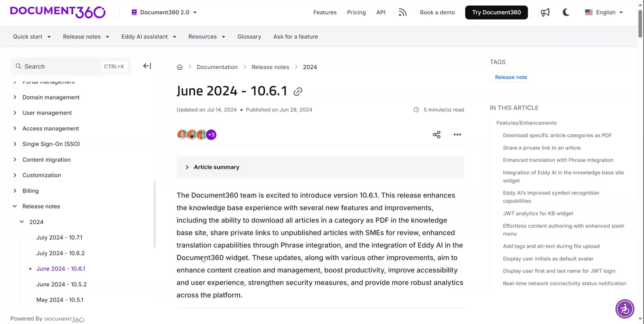Screen dimensions: 644x324
Task: Collapse the sidebar with the arrow icon
Action: click(x=147, y=66)
